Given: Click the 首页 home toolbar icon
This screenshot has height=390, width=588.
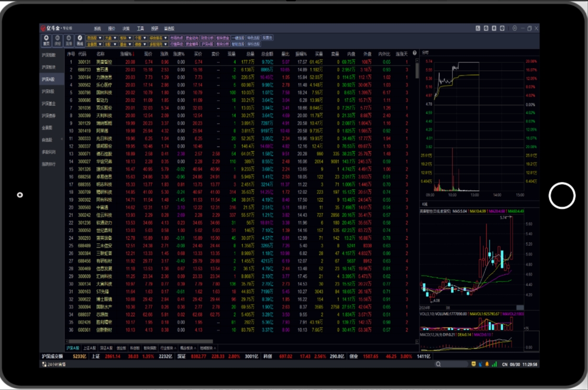Looking at the screenshot, I should [x=47, y=40].
